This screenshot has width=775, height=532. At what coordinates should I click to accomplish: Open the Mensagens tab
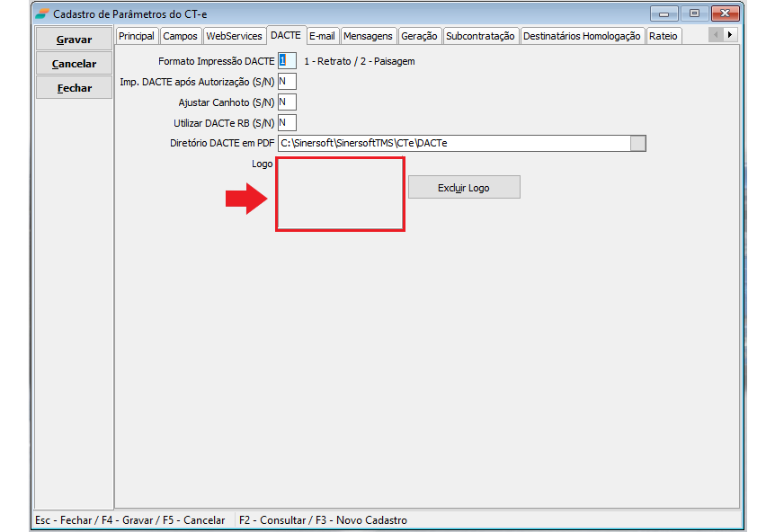368,36
